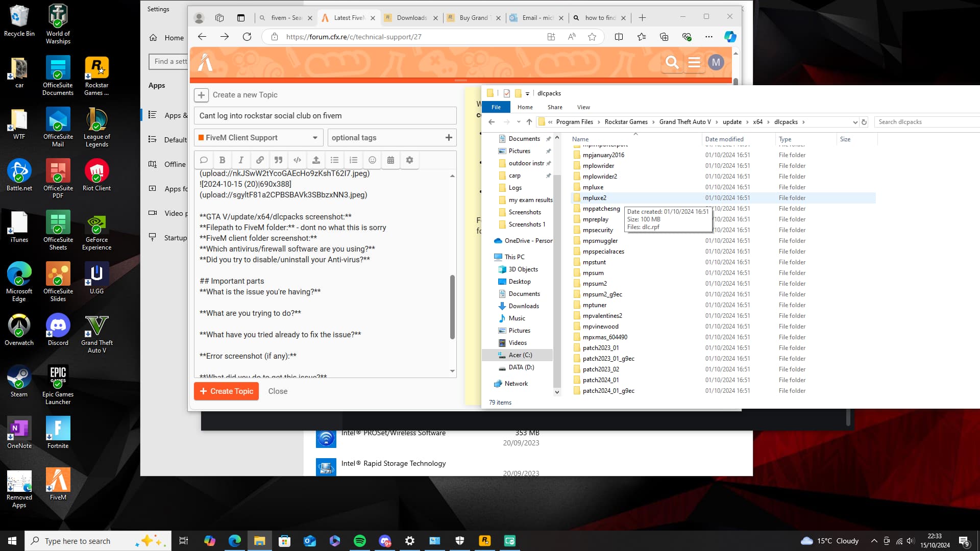Open Home in the Settings window

[167, 38]
